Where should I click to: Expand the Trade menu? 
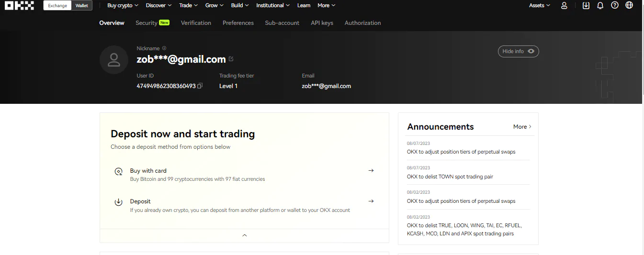tap(189, 5)
